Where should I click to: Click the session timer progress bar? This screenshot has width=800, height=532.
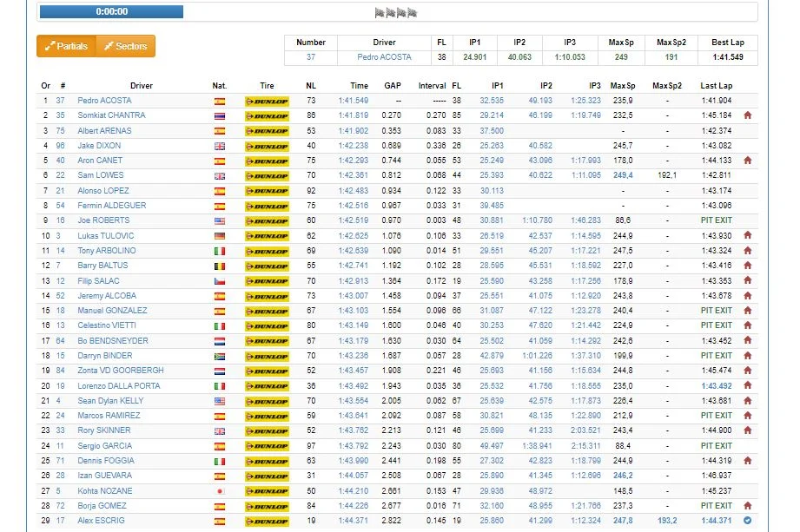click(112, 12)
